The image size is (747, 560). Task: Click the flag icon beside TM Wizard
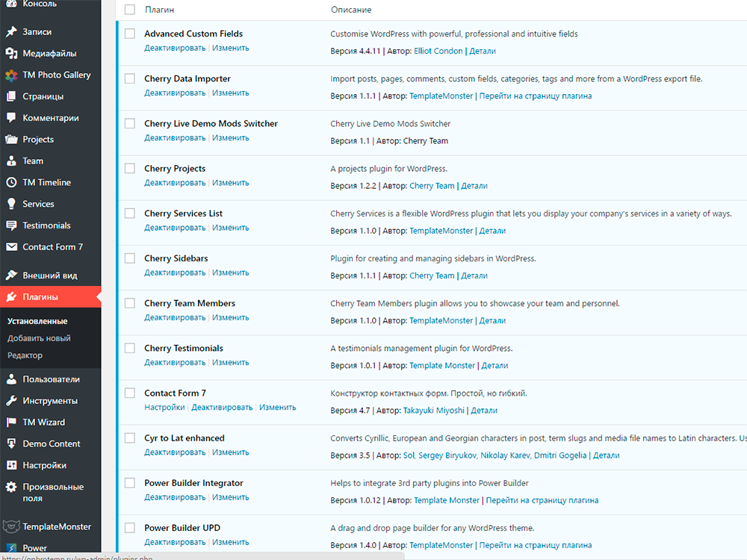(11, 422)
